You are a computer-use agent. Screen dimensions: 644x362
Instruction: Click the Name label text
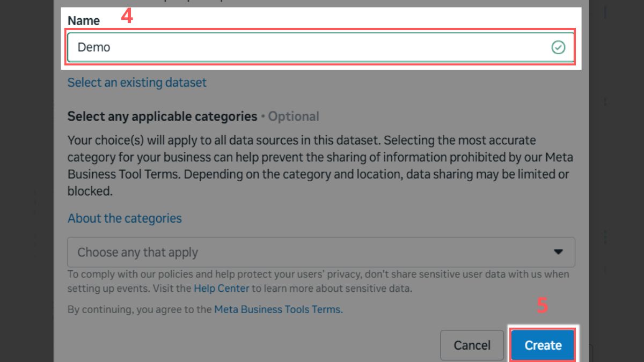pyautogui.click(x=84, y=20)
